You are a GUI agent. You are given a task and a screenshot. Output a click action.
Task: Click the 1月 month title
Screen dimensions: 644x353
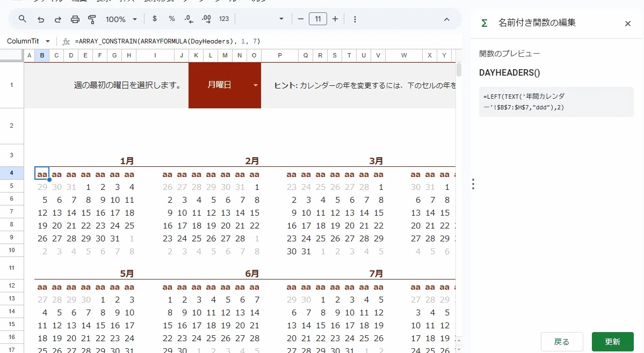tap(127, 161)
